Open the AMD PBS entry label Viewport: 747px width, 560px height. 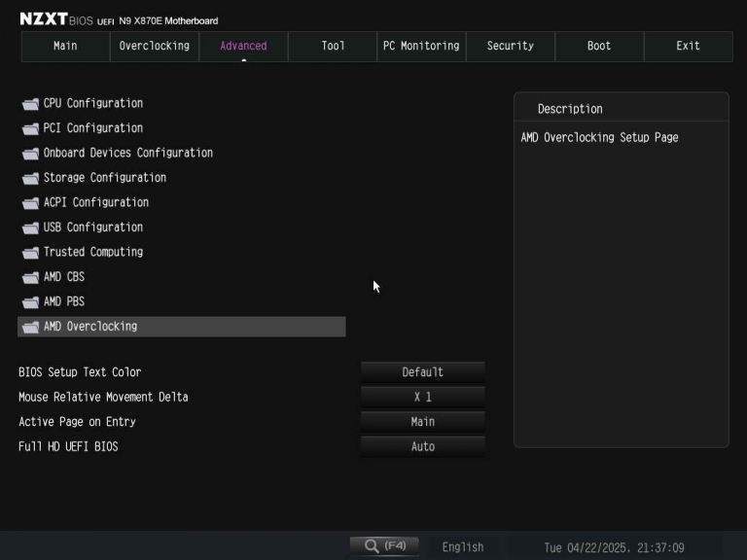[64, 301]
